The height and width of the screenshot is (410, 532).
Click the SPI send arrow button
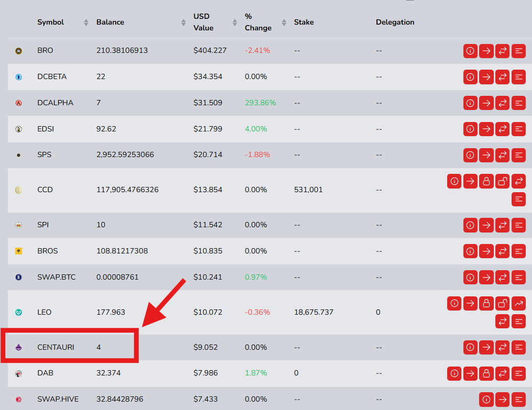486,225
